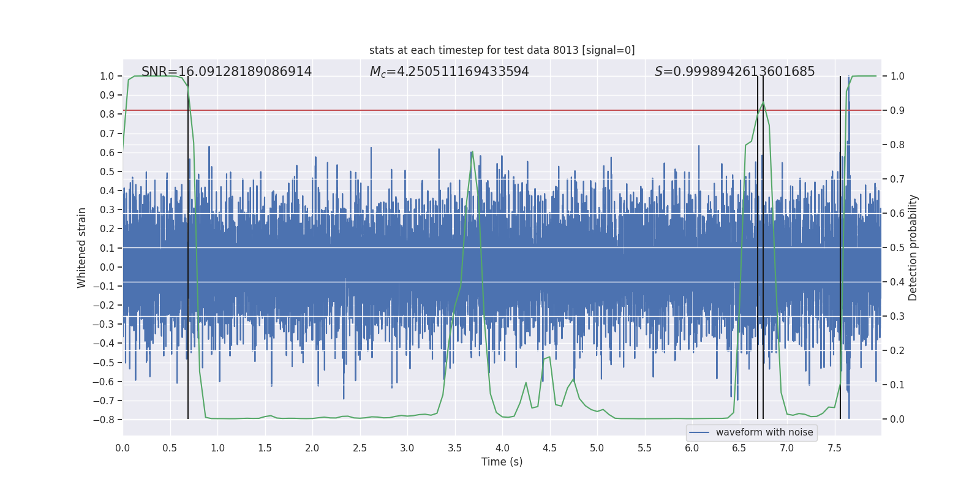980x490 pixels.
Task: Click the -0.8 tick on whitened strain axis
Action: [106, 420]
